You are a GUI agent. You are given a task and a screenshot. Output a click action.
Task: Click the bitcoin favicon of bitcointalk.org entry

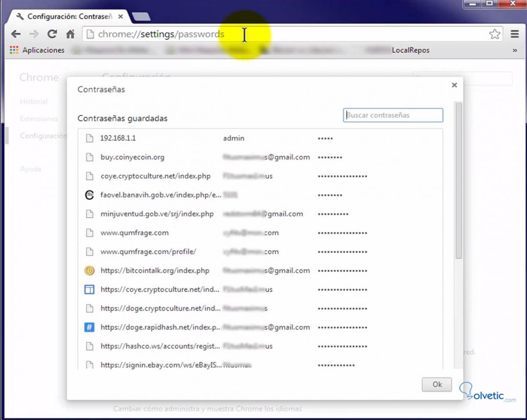(x=90, y=270)
